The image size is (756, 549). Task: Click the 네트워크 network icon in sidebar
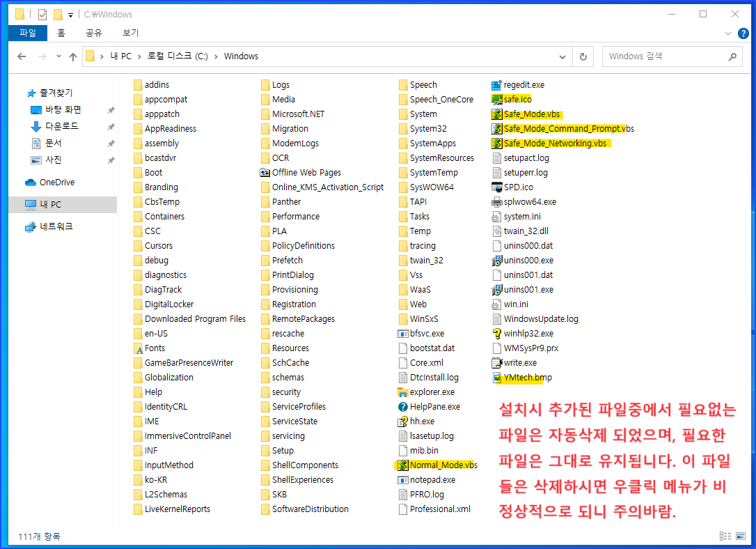tap(31, 226)
